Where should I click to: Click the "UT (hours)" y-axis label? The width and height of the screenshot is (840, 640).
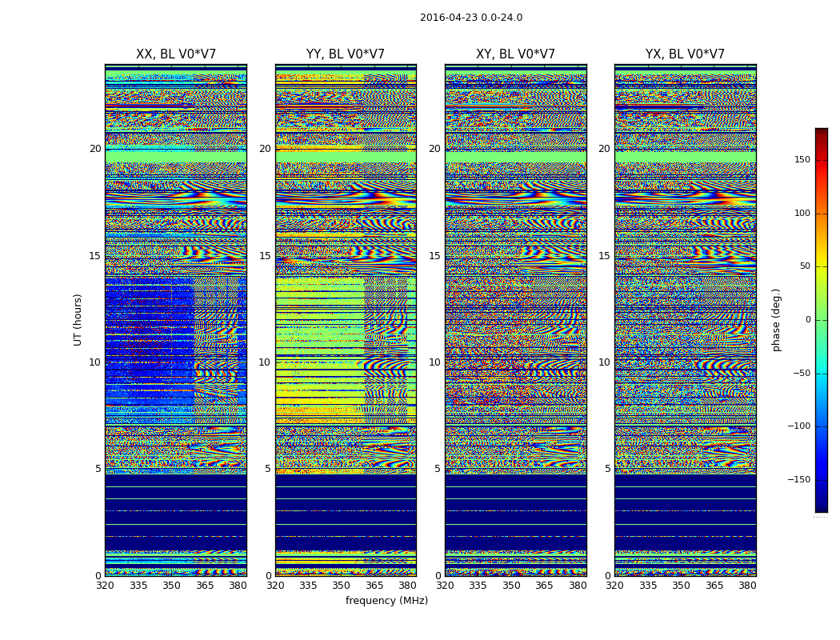coord(78,320)
